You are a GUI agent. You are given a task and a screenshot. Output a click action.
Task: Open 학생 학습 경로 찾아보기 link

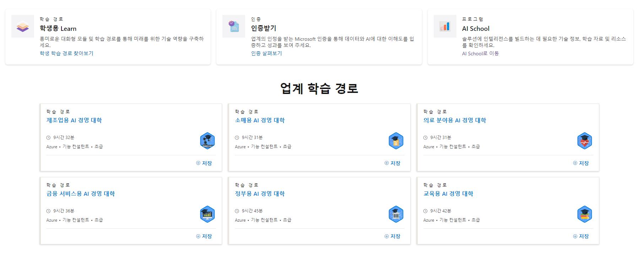[66, 53]
